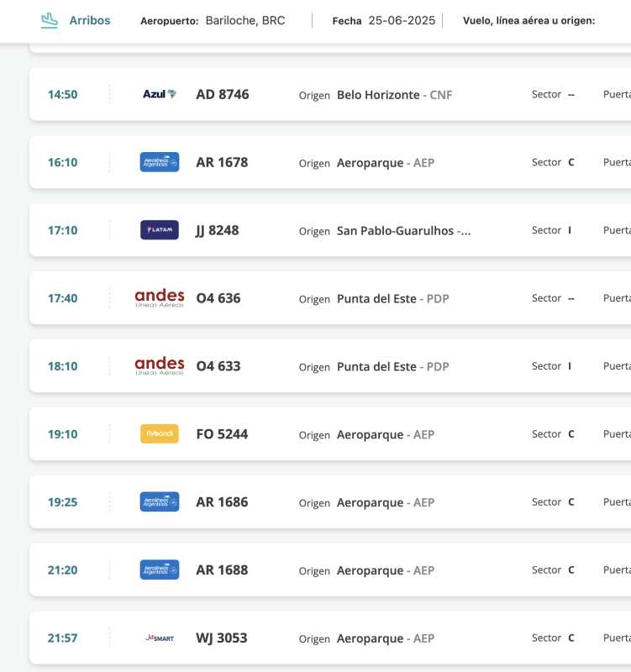
Task: Click the Arribos landing plane icon
Action: (50, 19)
